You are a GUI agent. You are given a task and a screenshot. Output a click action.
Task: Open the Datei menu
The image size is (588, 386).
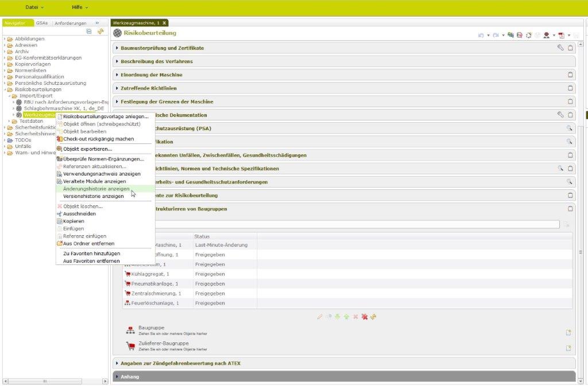click(34, 7)
